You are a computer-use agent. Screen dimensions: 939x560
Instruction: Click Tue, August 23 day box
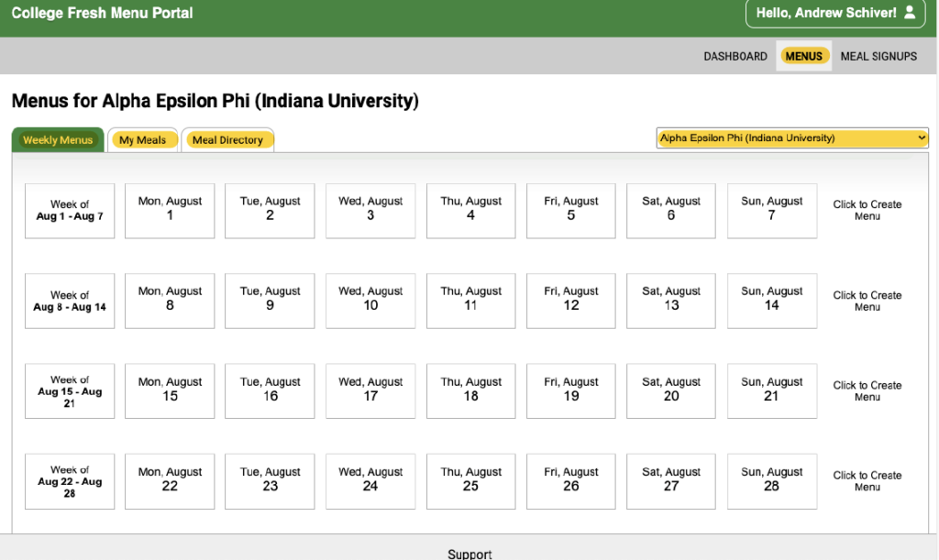pyautogui.click(x=270, y=481)
